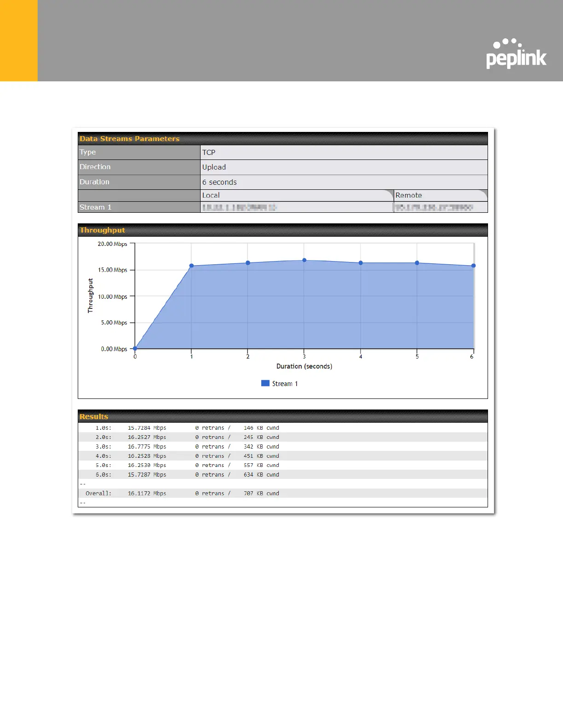Click the Results section header

click(283, 416)
